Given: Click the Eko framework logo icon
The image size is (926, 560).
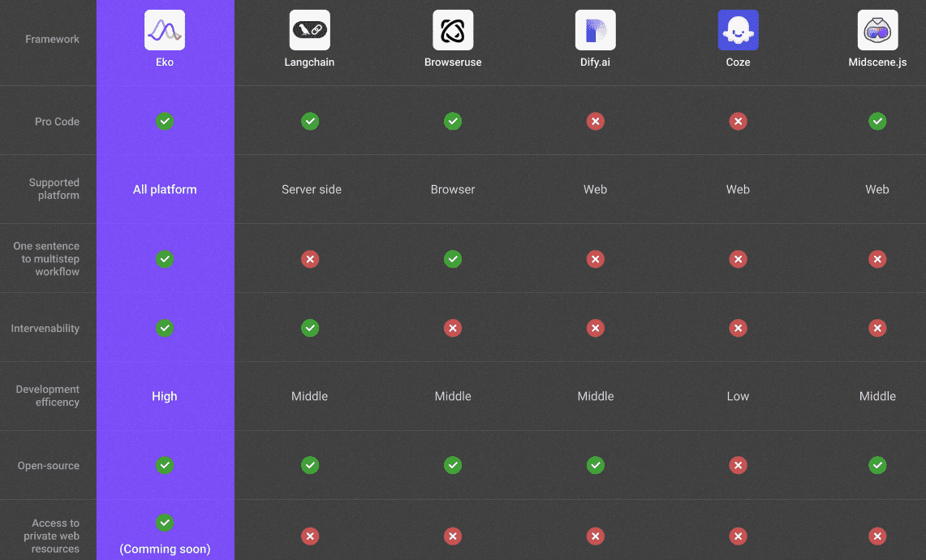Looking at the screenshot, I should (x=165, y=30).
